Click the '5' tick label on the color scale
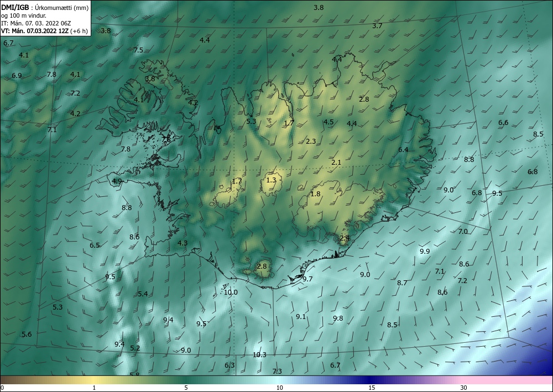Image resolution: width=553 pixels, height=392 pixels. coord(186,388)
